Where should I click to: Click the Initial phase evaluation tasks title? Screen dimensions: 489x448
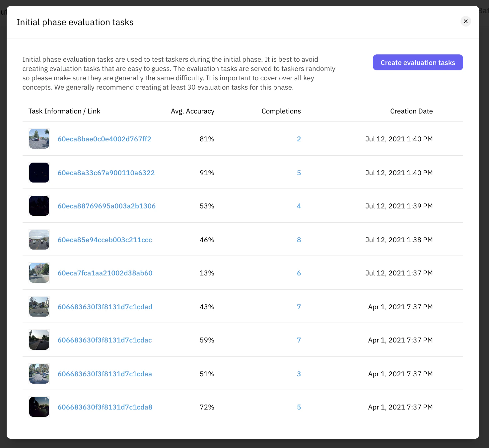click(x=75, y=22)
